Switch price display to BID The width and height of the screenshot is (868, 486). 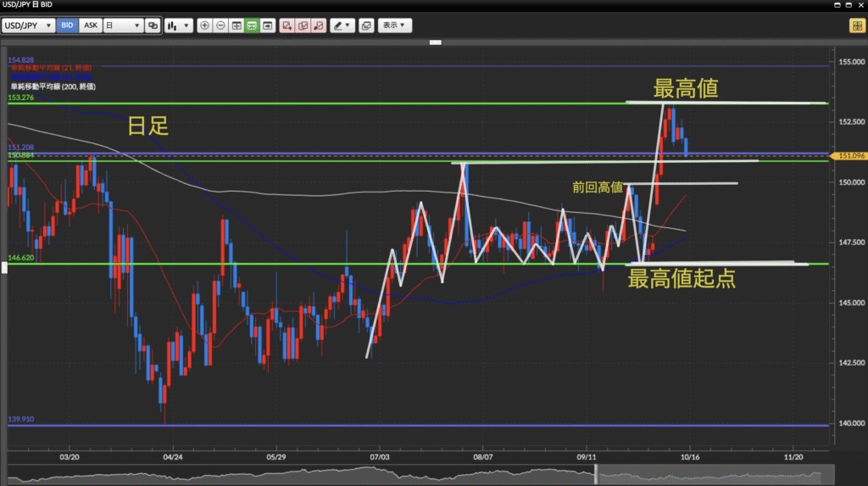68,25
